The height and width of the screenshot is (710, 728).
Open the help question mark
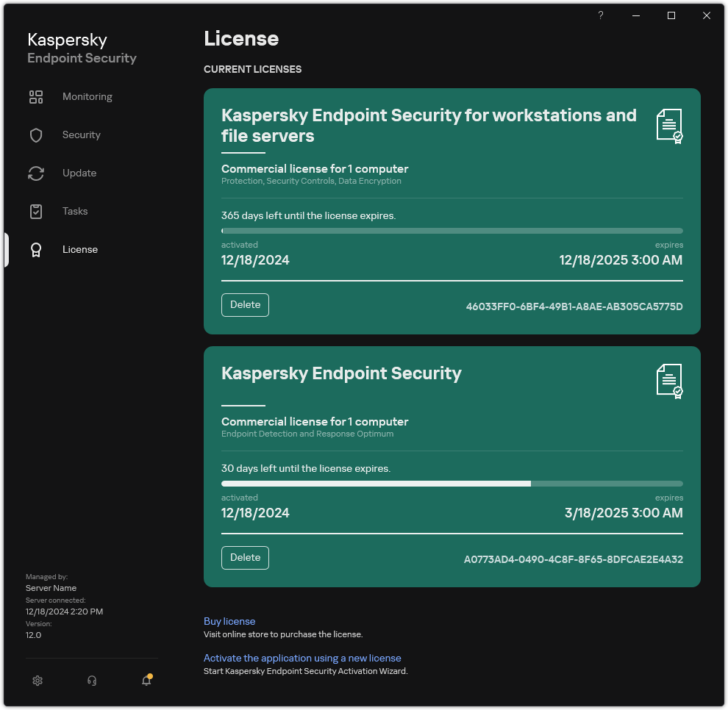point(600,15)
